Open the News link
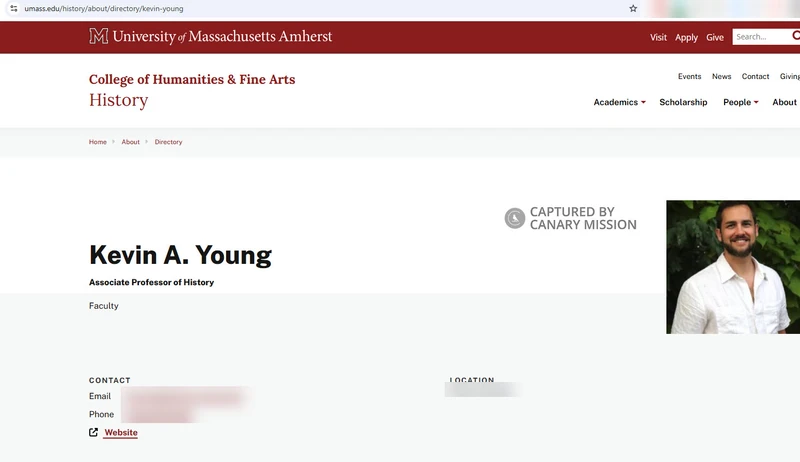Image resolution: width=800 pixels, height=462 pixels. click(721, 76)
